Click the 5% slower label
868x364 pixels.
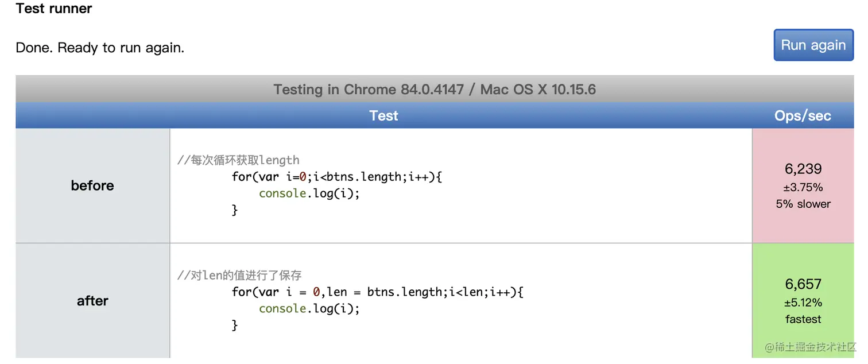pos(803,204)
